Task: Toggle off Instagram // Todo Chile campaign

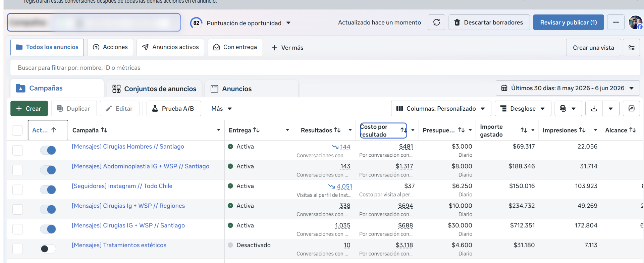Action: pyautogui.click(x=48, y=190)
